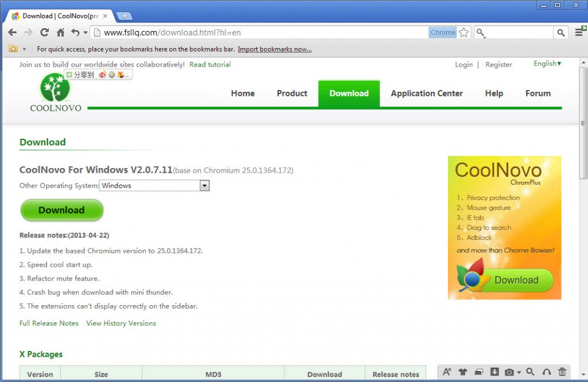Click the orange share icon before the ellipsis
The height and width of the screenshot is (382, 588).
coord(121,75)
